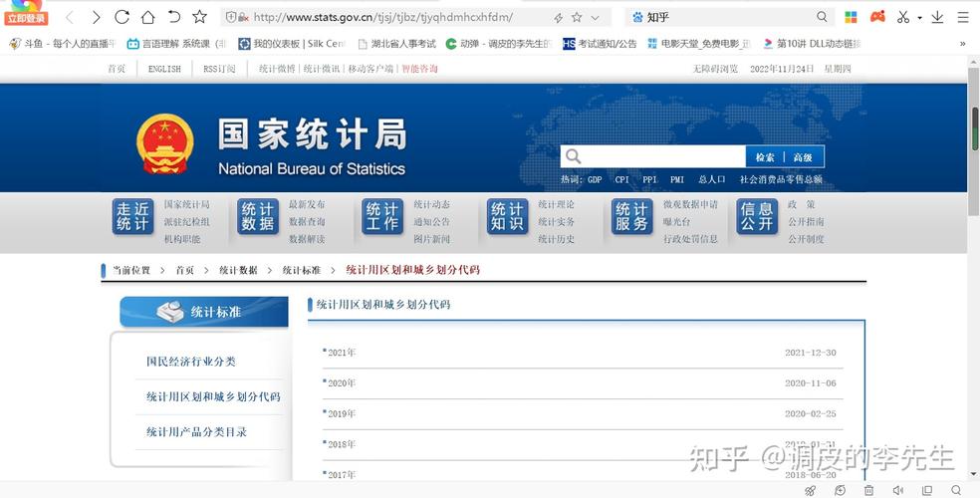980x498 pixels.
Task: Click the 无障碍浏览 link
Action: coord(715,69)
